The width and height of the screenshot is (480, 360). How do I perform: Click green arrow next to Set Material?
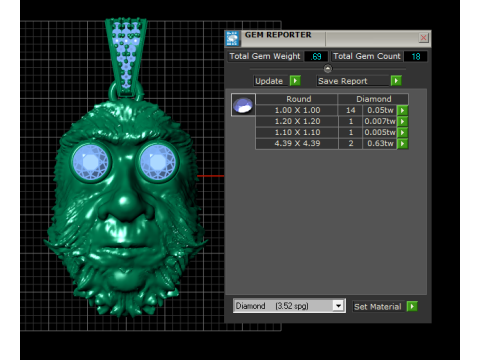412,306
